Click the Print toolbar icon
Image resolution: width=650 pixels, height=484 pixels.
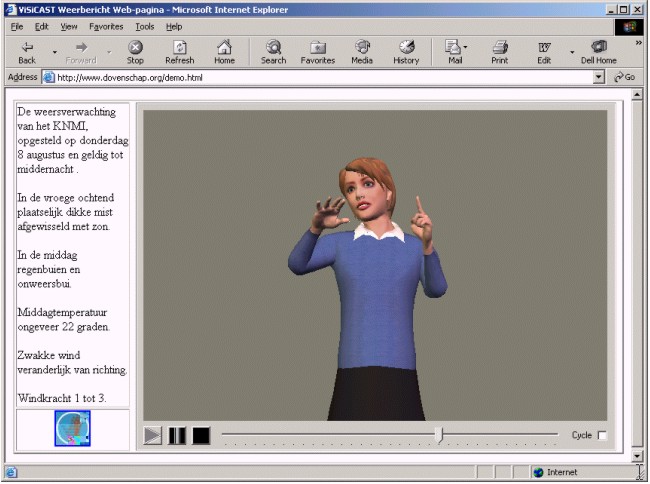click(499, 47)
